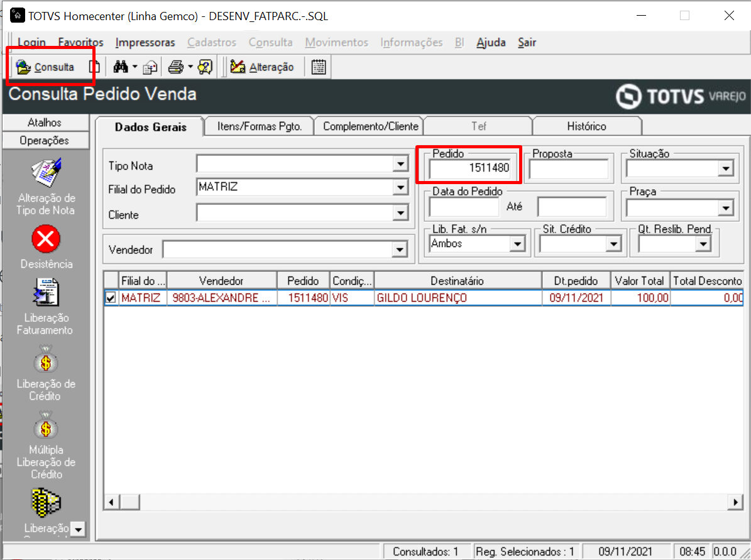Open the printer dropdown arrow
Viewport: 751px width, 560px height.
coord(190,67)
